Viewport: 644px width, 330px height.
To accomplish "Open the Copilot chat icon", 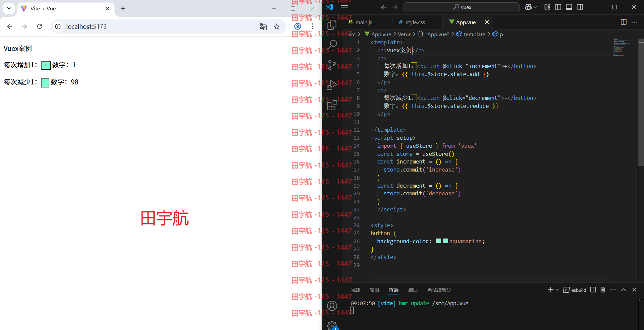I will click(x=528, y=7).
